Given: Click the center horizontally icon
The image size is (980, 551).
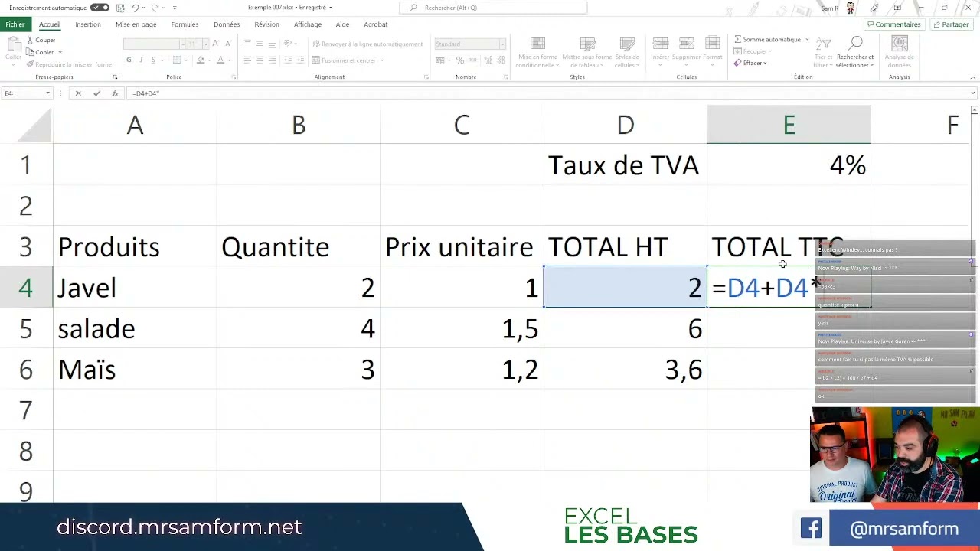Looking at the screenshot, I should coord(260,60).
